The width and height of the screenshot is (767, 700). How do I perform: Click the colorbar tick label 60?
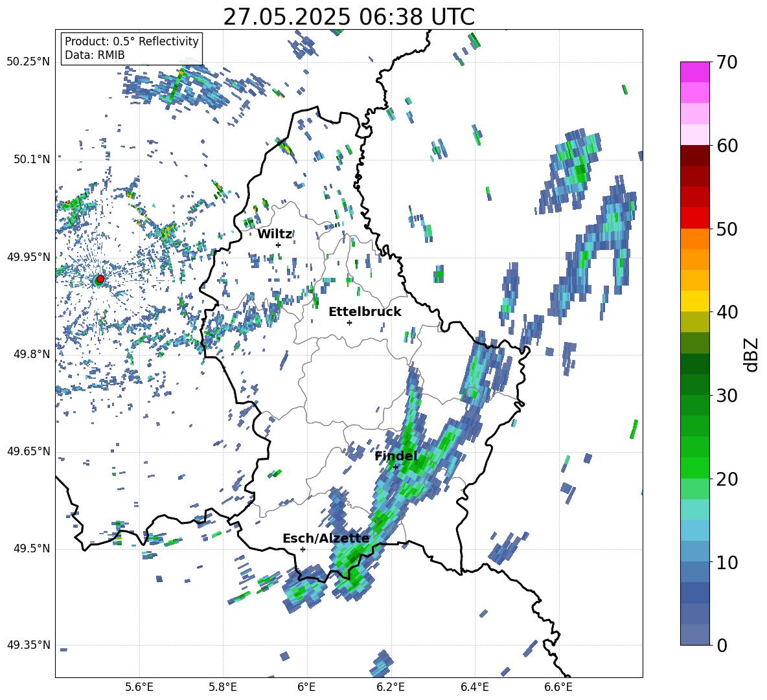(727, 146)
